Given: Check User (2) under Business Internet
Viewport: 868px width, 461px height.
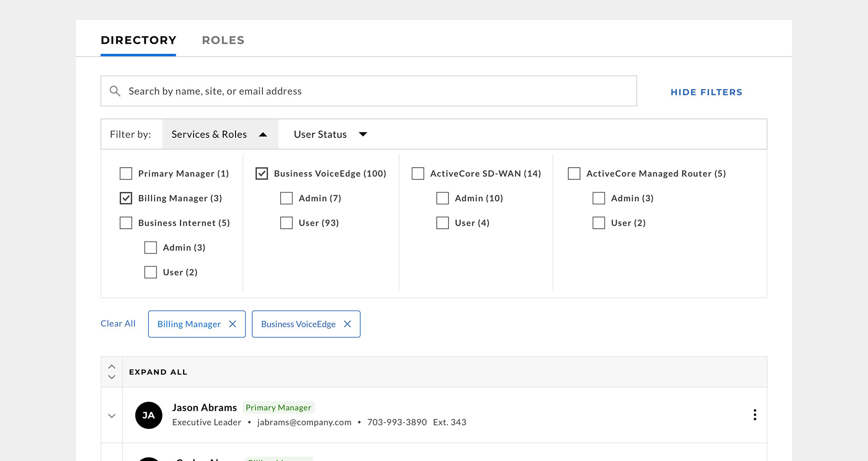Looking at the screenshot, I should click(151, 272).
